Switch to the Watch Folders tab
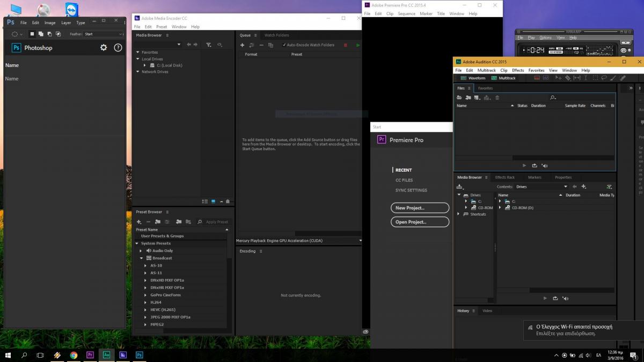The width and height of the screenshot is (644, 362). pyautogui.click(x=277, y=35)
